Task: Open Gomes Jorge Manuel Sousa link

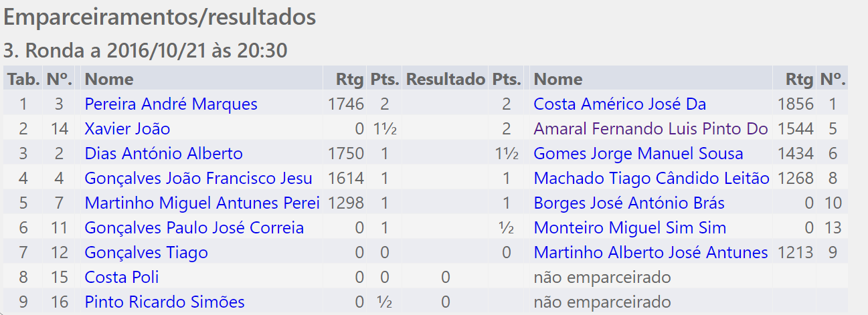Action: 638,154
